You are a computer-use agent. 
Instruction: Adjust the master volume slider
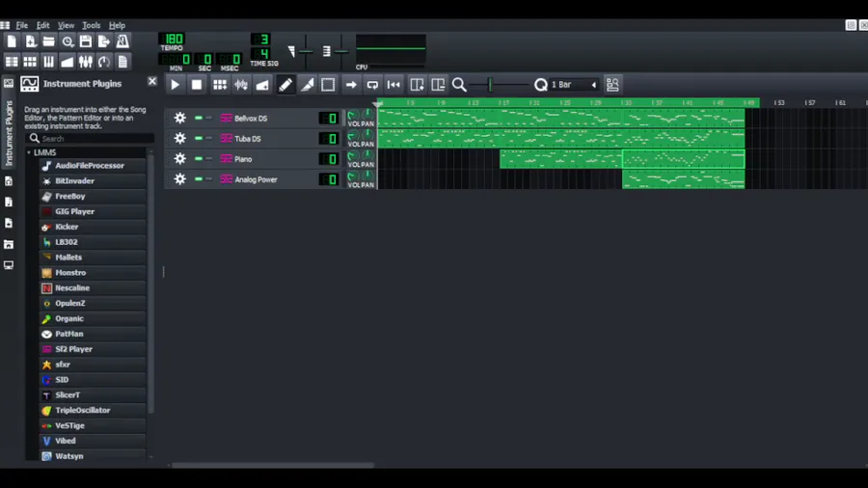[305, 51]
